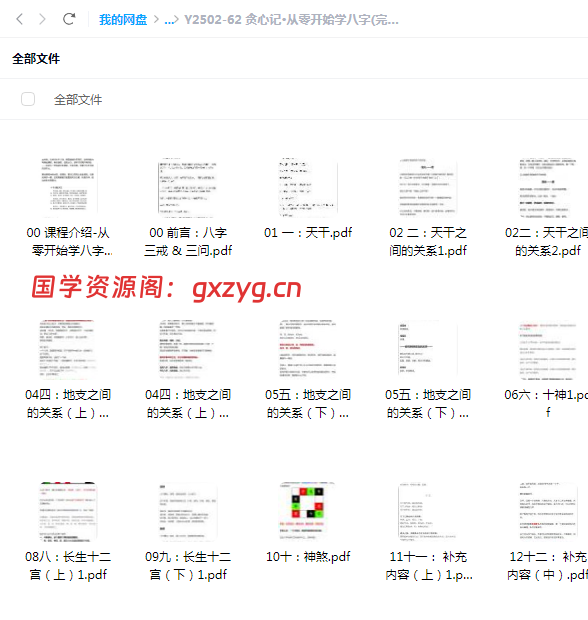Screen dimensions: 588x620
Task: Open the 10十：神煞.pdf colored thumbnail
Action: (x=308, y=511)
